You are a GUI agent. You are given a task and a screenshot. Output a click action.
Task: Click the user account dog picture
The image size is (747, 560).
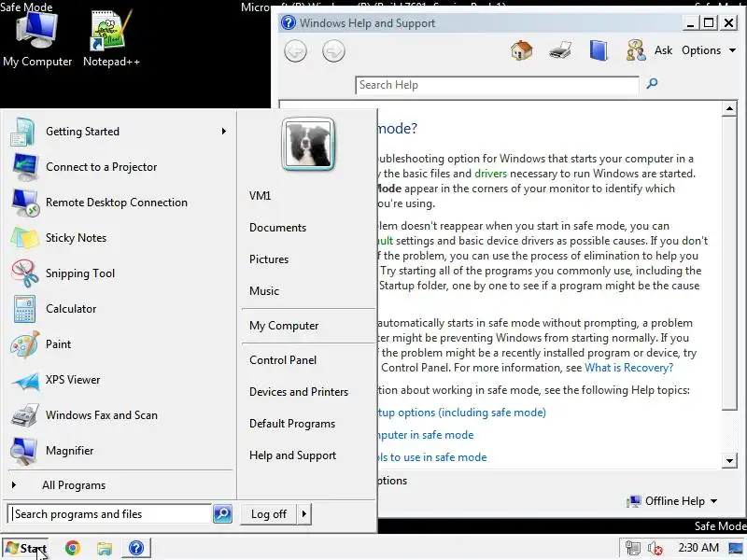tap(308, 145)
